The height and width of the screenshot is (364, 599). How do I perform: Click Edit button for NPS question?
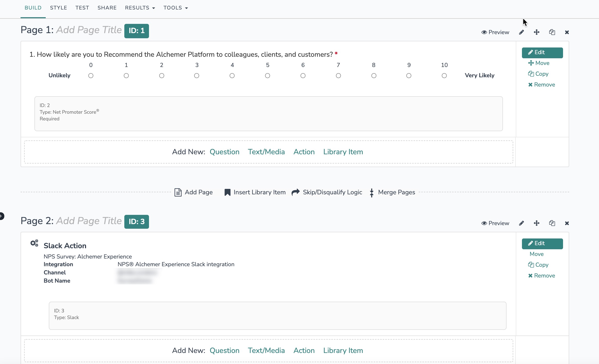(x=542, y=53)
